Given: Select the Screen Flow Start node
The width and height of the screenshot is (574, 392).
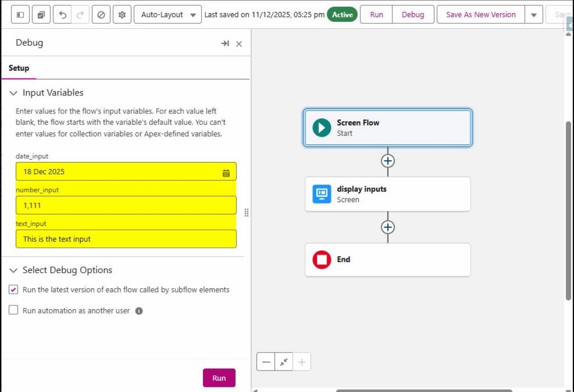Looking at the screenshot, I should pyautogui.click(x=388, y=128).
